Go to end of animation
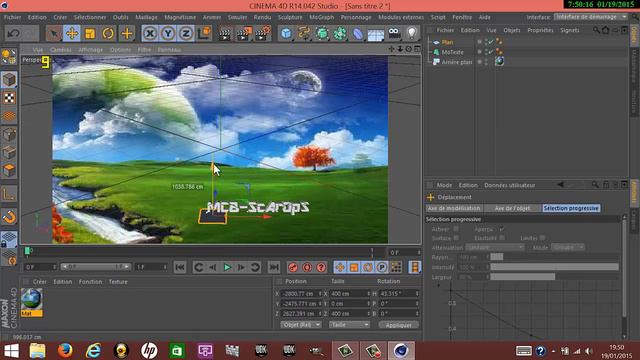This screenshot has width=640, height=360. pos(274,267)
